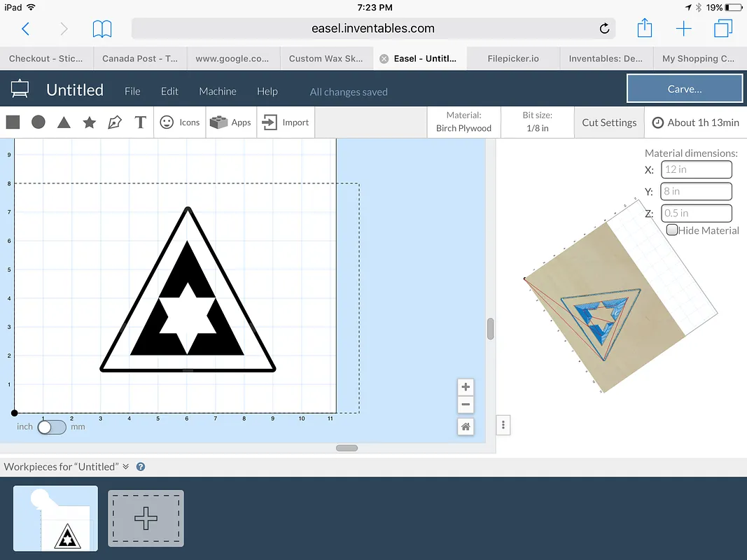Expand the Workpieces for Untitled chevron
Viewport: 747px width, 560px height.
click(126, 467)
